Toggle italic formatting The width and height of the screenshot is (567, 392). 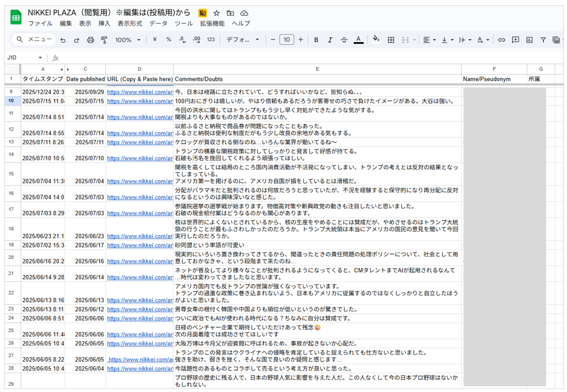tap(330, 40)
